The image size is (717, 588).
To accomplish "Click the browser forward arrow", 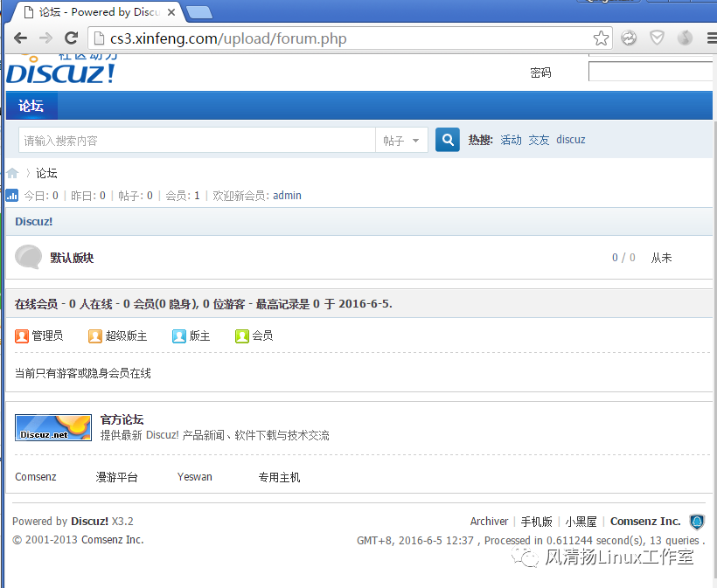I will pyautogui.click(x=45, y=38).
